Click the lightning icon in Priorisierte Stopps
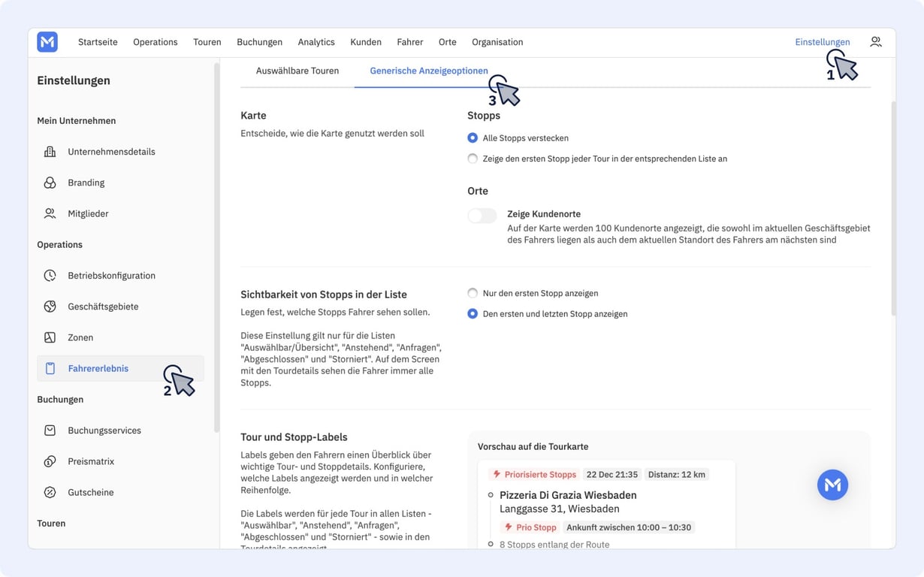This screenshot has width=924, height=577. [x=497, y=474]
